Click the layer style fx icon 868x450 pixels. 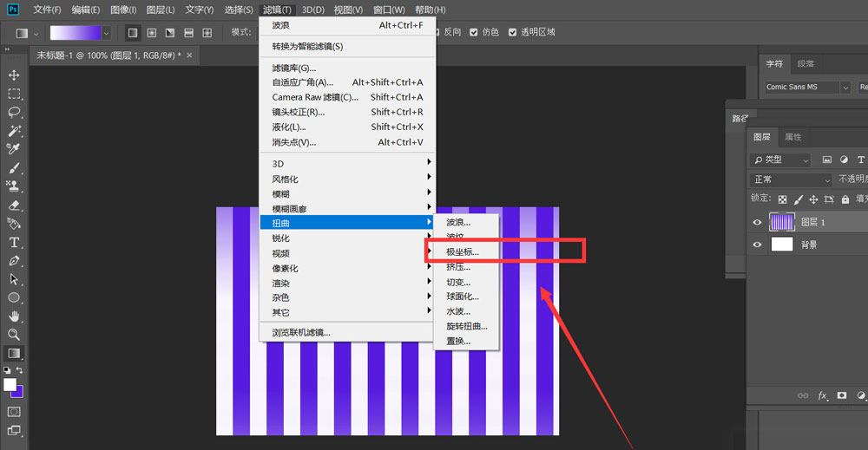[x=822, y=395]
